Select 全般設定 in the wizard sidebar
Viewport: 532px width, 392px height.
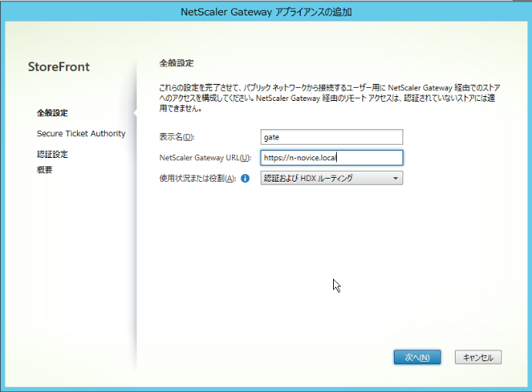tap(52, 112)
